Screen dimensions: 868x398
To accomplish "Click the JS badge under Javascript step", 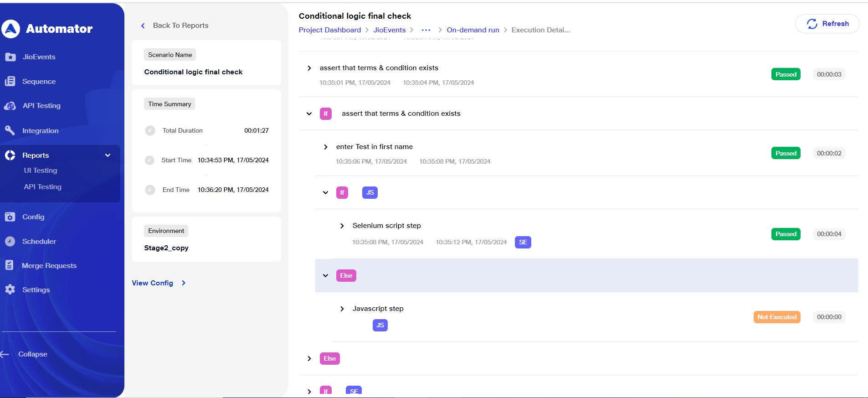I will coord(380,325).
